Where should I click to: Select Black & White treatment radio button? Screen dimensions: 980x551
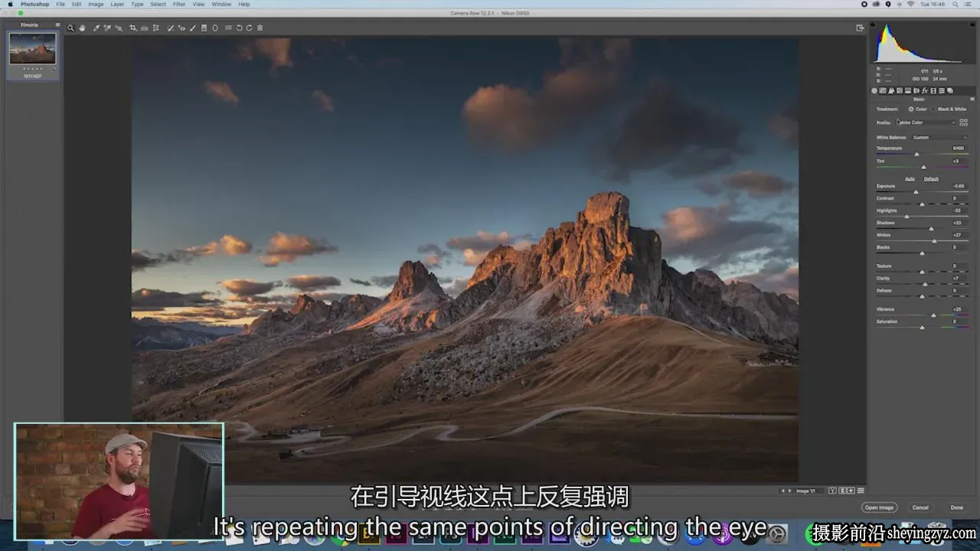click(933, 109)
